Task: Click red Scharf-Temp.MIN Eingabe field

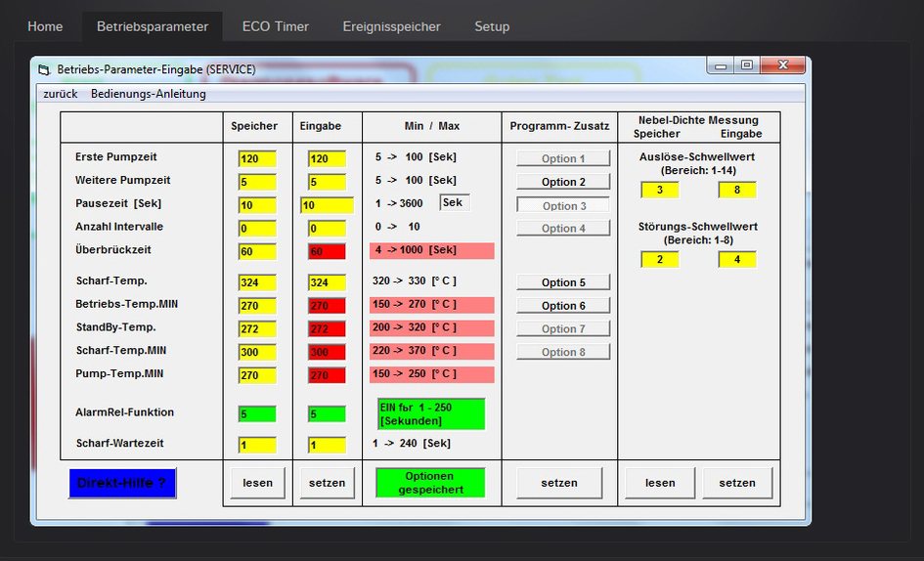Action: pyautogui.click(x=327, y=353)
